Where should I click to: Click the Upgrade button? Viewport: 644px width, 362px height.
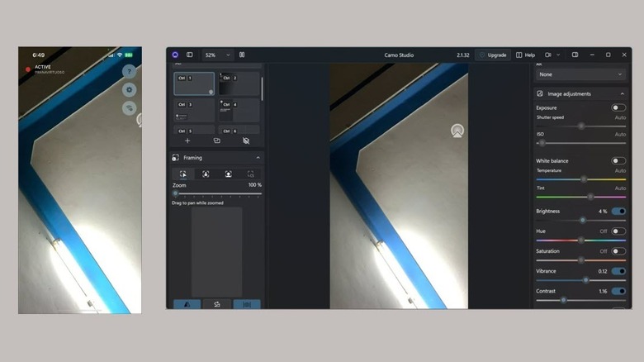click(x=493, y=55)
